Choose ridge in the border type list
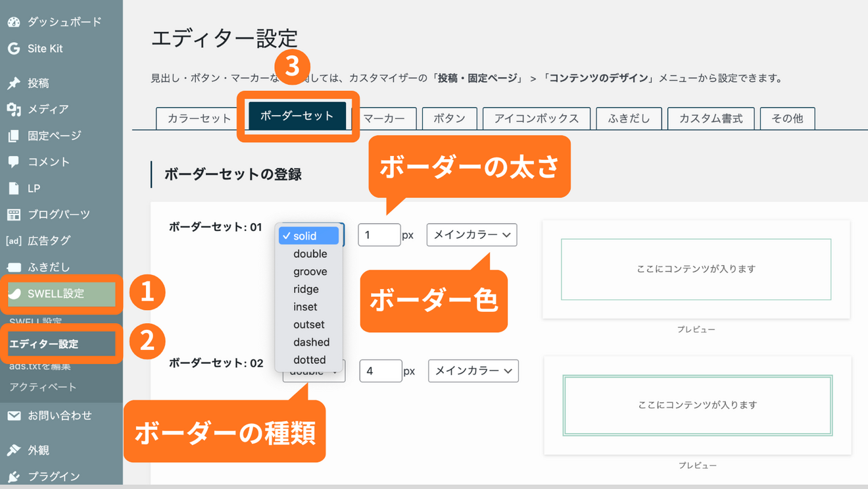 pos(309,289)
